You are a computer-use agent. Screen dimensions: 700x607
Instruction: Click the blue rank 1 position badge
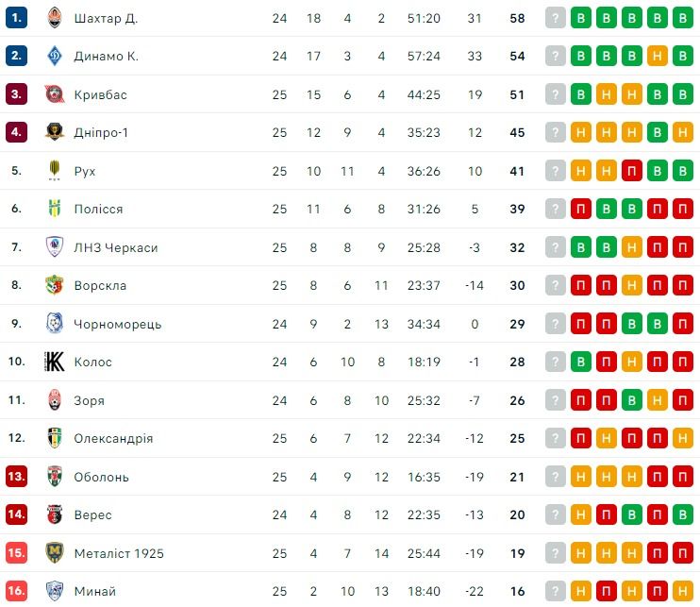(x=16, y=18)
